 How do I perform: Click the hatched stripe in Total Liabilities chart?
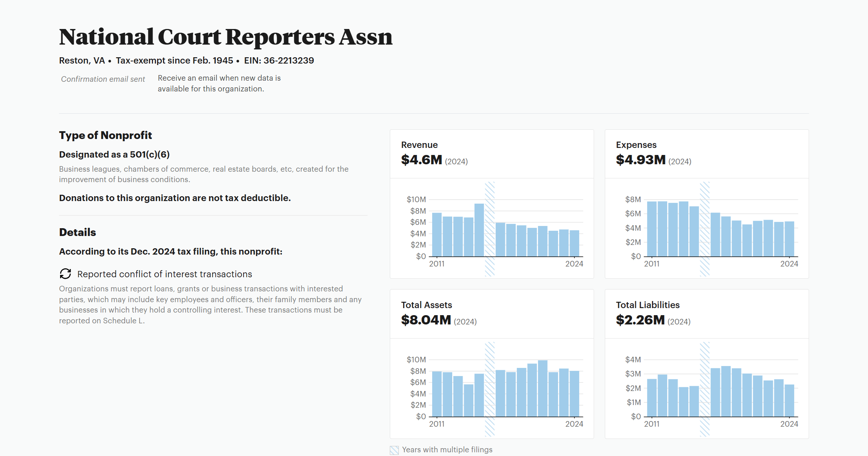(705, 389)
